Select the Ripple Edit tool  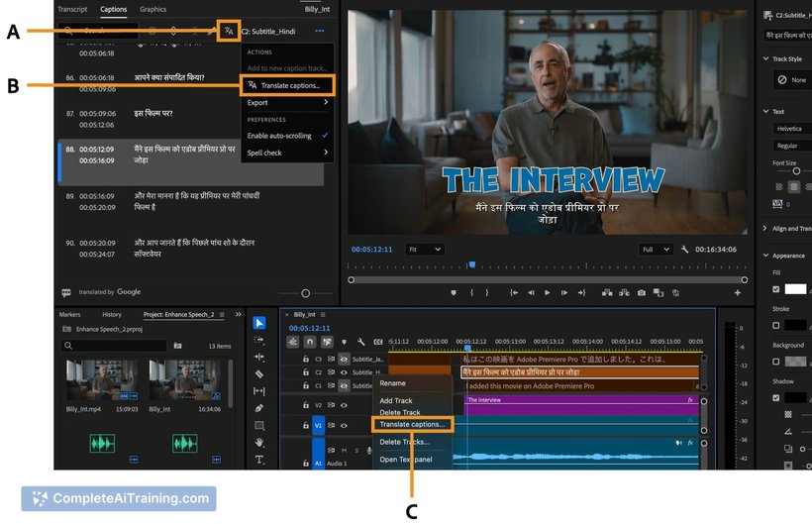pos(258,358)
